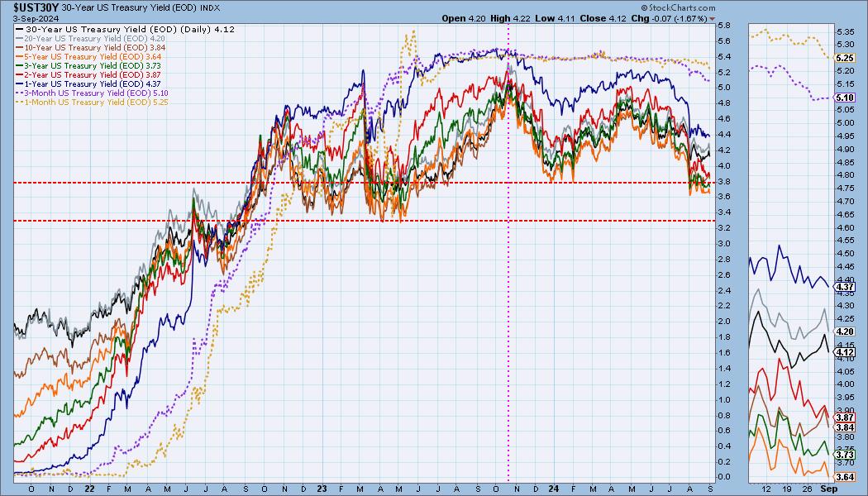Select the 30-Year US Treasury Yield (Daily) legend entry
Viewport: 868px width, 496px height.
tap(126, 29)
